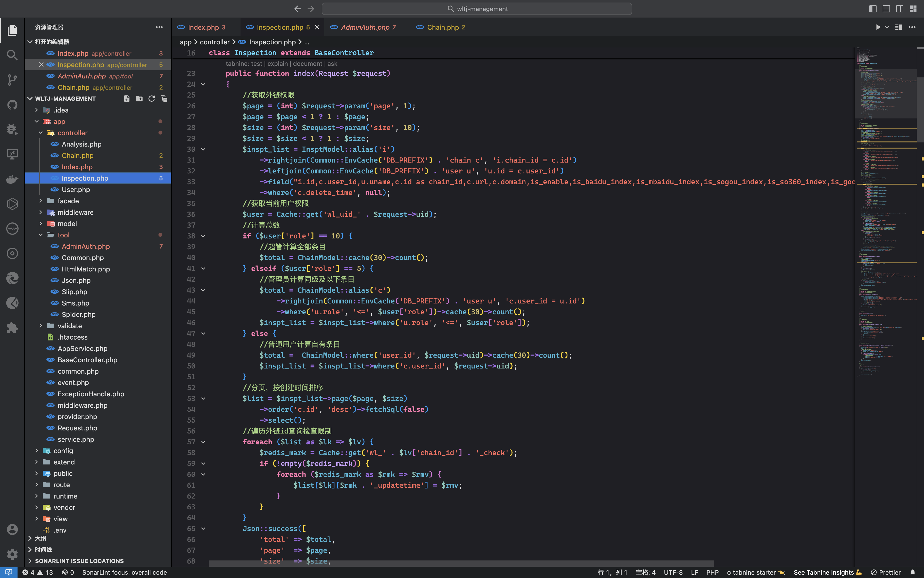Fold the foreach block at line 57
The width and height of the screenshot is (924, 578).
pos(203,442)
